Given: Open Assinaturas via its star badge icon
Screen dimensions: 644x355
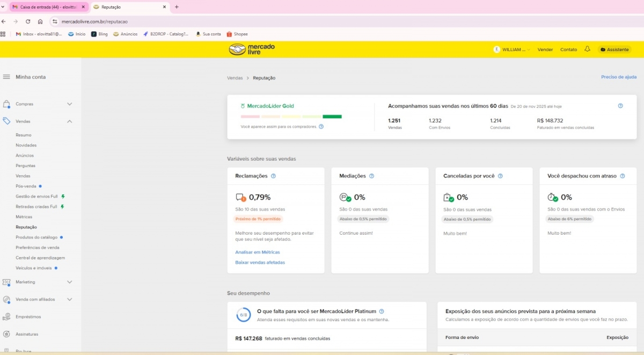Looking at the screenshot, I should pyautogui.click(x=5, y=334).
